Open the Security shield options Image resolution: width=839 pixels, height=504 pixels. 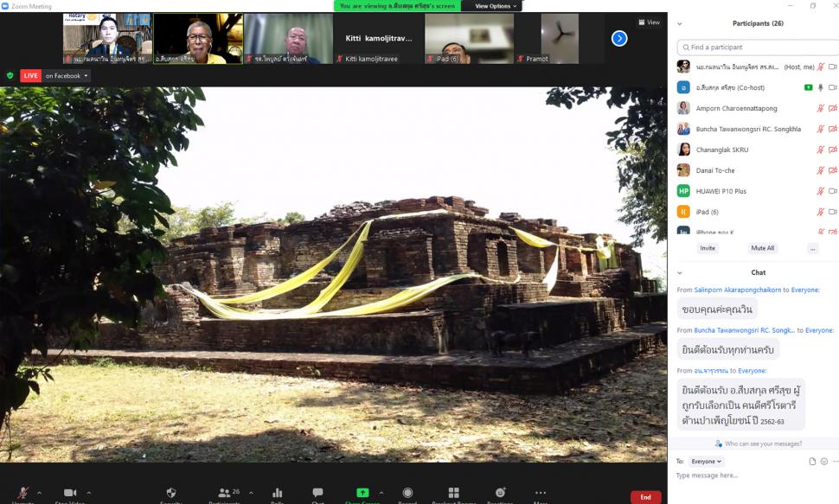171,493
